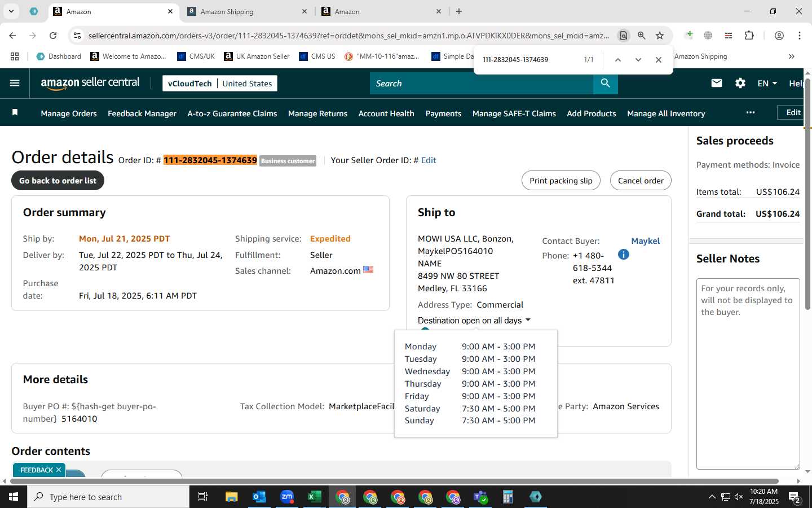Click the Edit Seller Order ID link
The width and height of the screenshot is (812, 508).
[429, 160]
